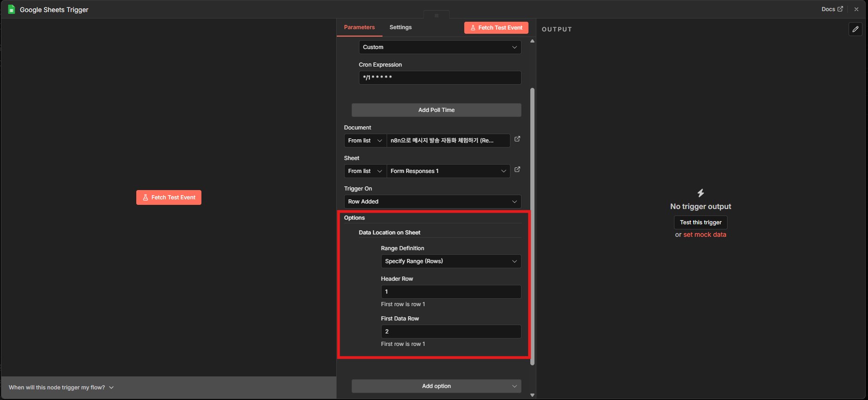Click the Cron Expression input field
Viewport: 868px width, 400px height.
point(439,78)
